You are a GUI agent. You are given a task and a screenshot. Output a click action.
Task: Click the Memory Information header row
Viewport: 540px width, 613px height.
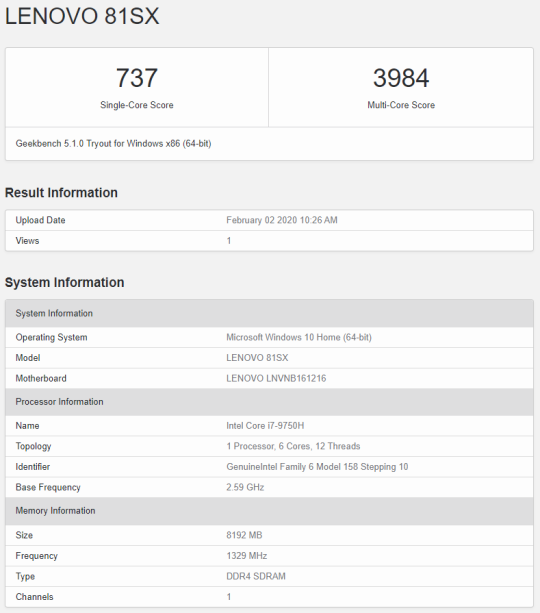(269, 511)
